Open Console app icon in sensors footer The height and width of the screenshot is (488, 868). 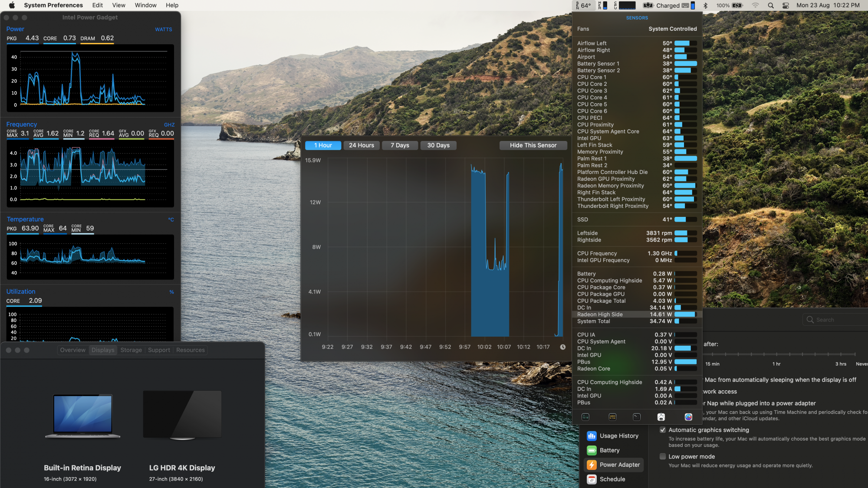612,417
